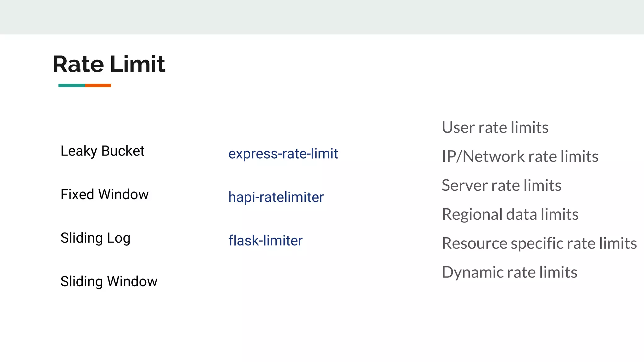
Task: Select the Sliding Log entry
Action: pos(95,238)
